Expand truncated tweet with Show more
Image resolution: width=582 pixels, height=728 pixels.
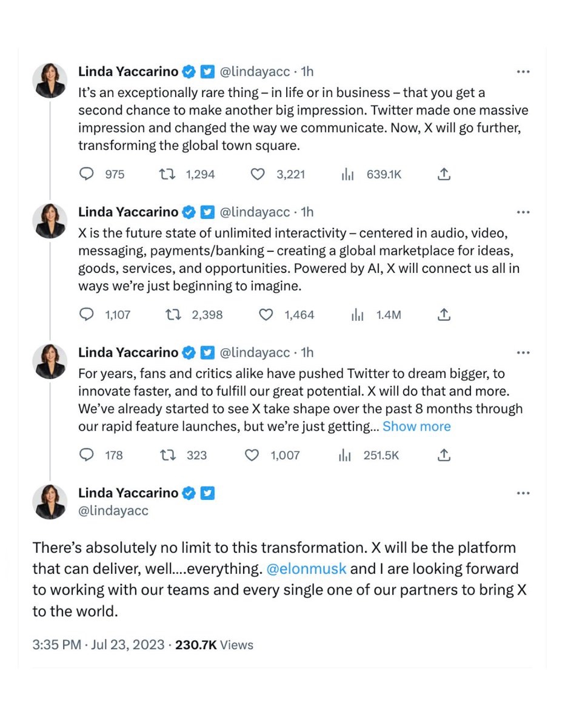[416, 426]
